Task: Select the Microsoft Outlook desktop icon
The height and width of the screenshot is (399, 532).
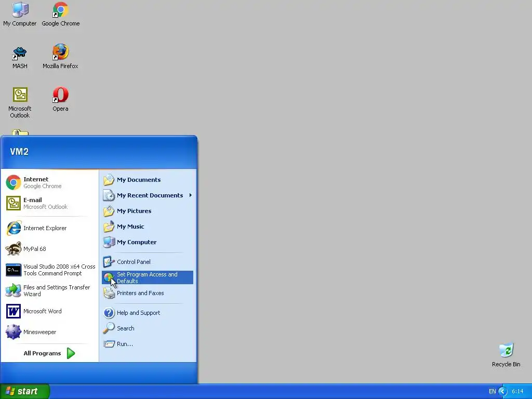Action: [x=20, y=102]
